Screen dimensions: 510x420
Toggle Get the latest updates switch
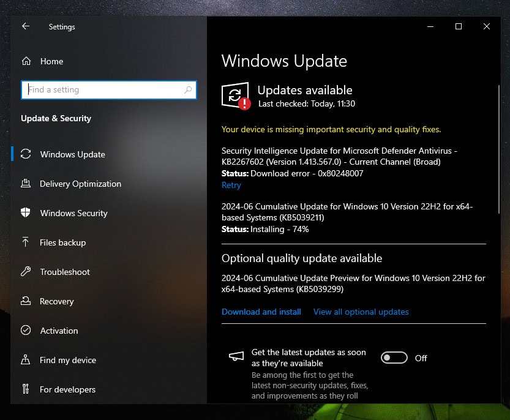394,358
